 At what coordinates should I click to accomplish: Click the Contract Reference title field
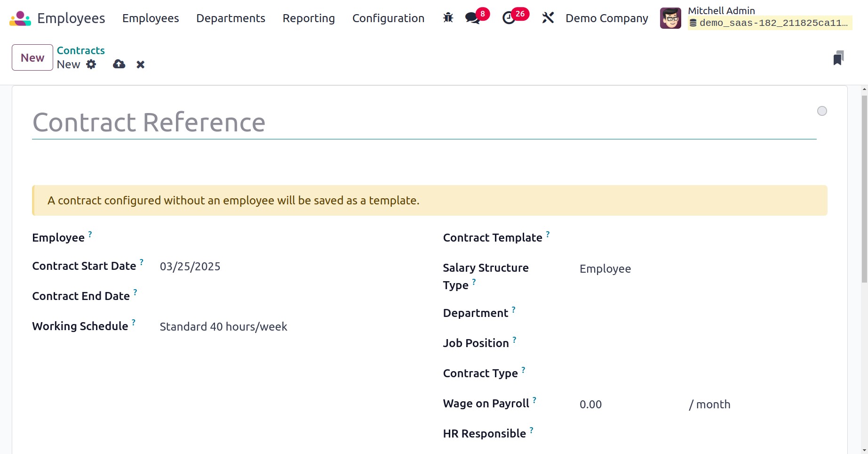tap(423, 123)
